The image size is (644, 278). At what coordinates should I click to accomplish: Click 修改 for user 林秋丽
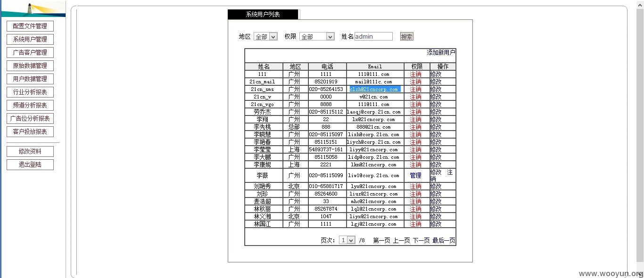coord(436,209)
